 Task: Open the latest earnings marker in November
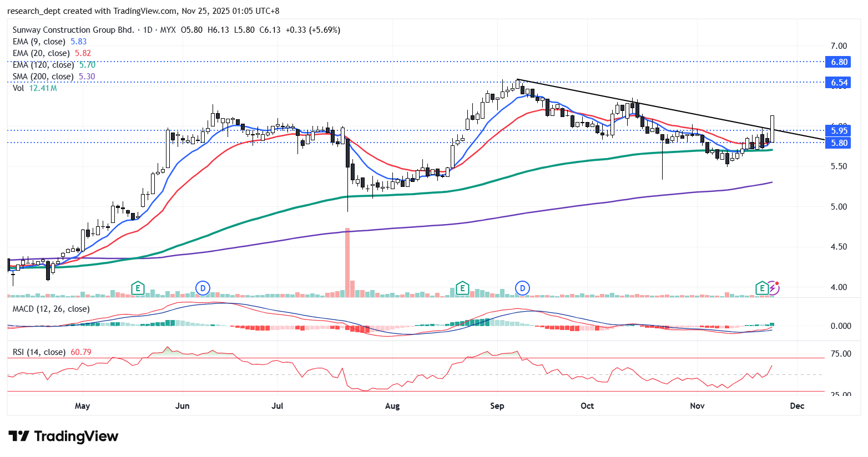(x=762, y=288)
